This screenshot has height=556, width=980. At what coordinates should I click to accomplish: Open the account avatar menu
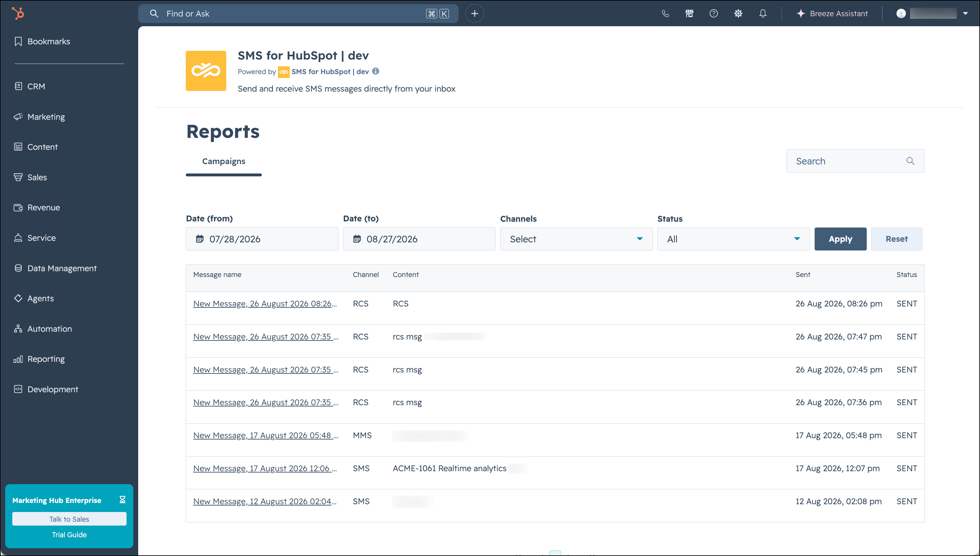point(932,14)
